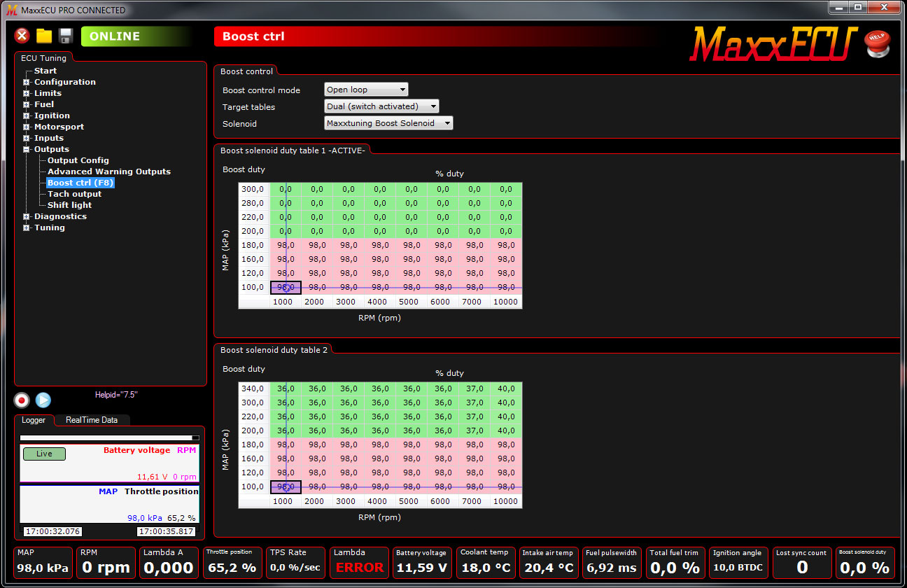Open the Solenoid selection dropdown
This screenshot has height=588, width=907.
pos(388,123)
